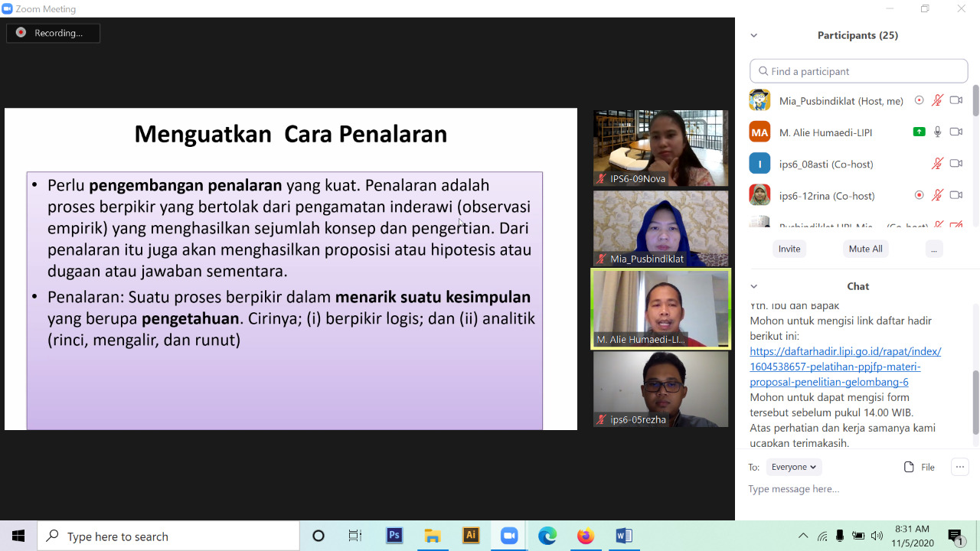Open the Everyone recipient dropdown
The image size is (980, 551).
[x=793, y=467]
